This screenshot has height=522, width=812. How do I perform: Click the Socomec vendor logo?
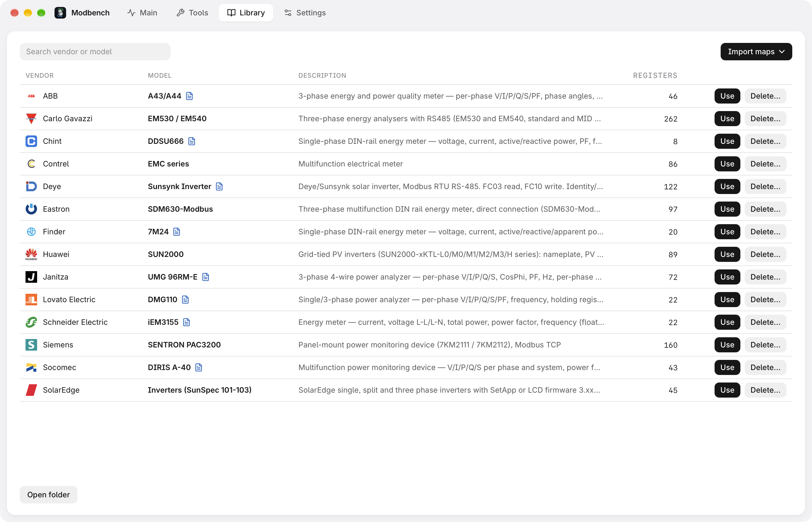[x=31, y=367]
